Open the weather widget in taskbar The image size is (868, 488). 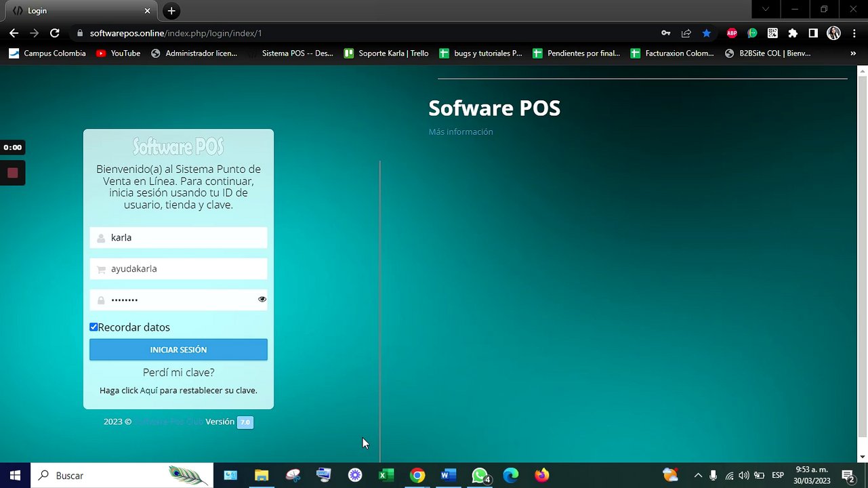click(670, 475)
